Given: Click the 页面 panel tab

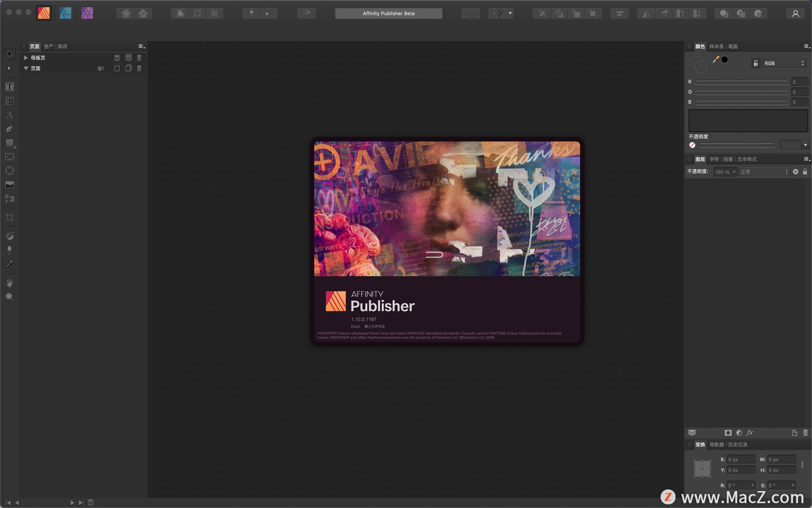Looking at the screenshot, I should click(x=34, y=46).
